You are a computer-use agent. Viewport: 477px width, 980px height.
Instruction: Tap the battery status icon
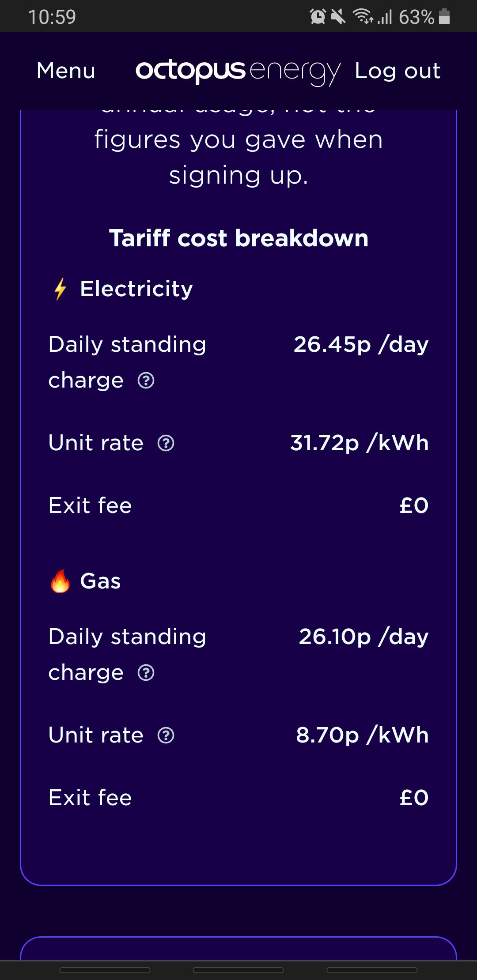tap(444, 17)
